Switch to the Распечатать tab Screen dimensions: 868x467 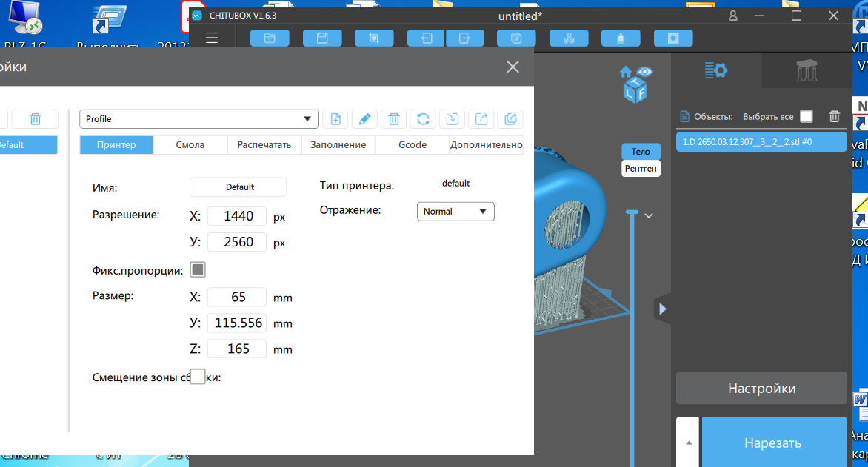tap(264, 144)
